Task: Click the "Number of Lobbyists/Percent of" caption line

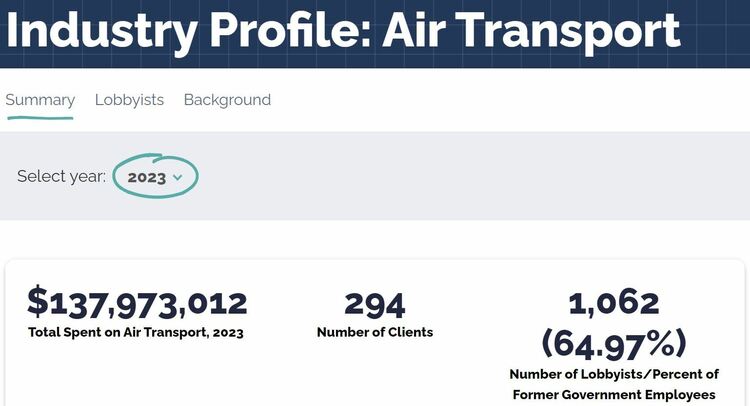Action: tap(614, 374)
